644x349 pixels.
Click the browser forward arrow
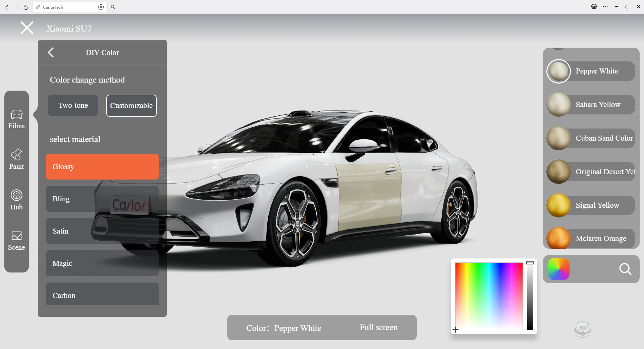tap(17, 7)
